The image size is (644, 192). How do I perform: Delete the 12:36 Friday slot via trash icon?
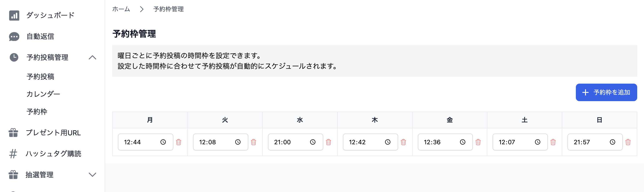coord(478,142)
